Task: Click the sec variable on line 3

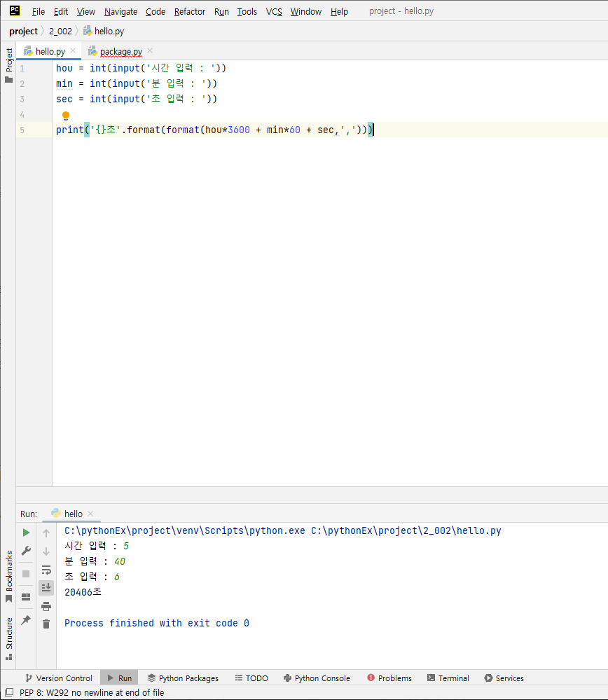Action: pos(64,99)
